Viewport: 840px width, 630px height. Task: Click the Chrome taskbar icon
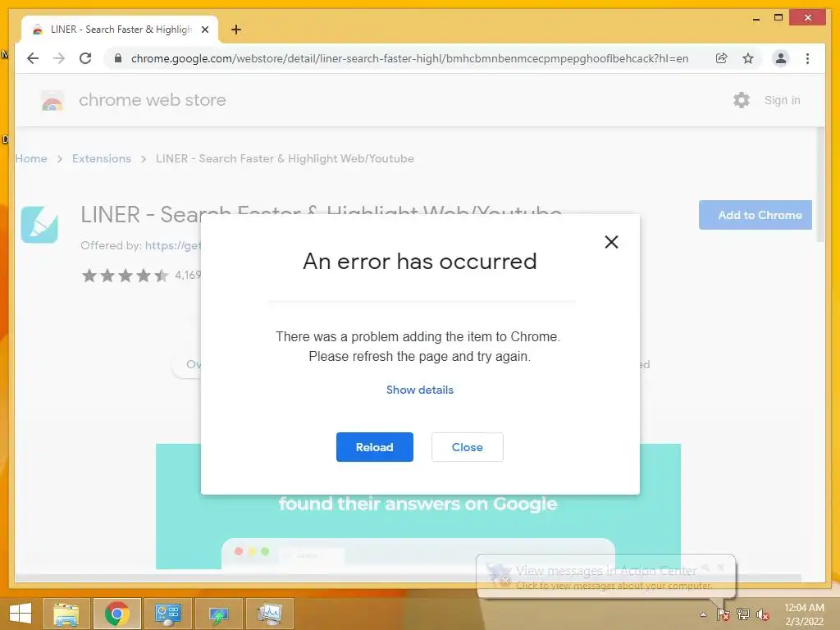(x=117, y=614)
